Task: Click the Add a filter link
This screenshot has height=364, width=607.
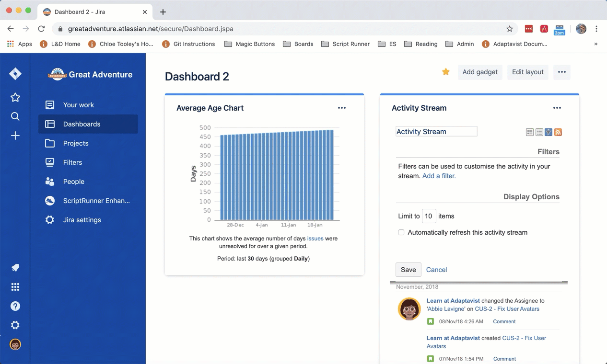Action: point(439,176)
